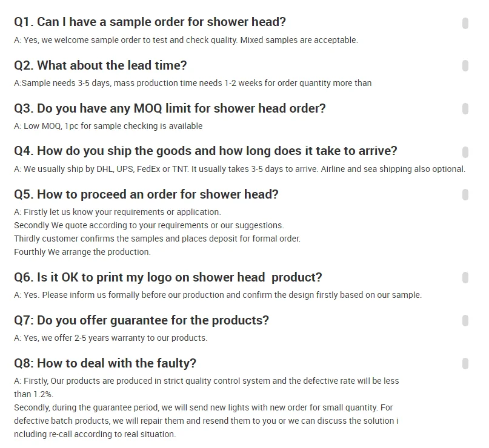Viewport: 489px width, 448px height.
Task: Click the "2-5 years warranty" answer text
Action: (x=110, y=338)
